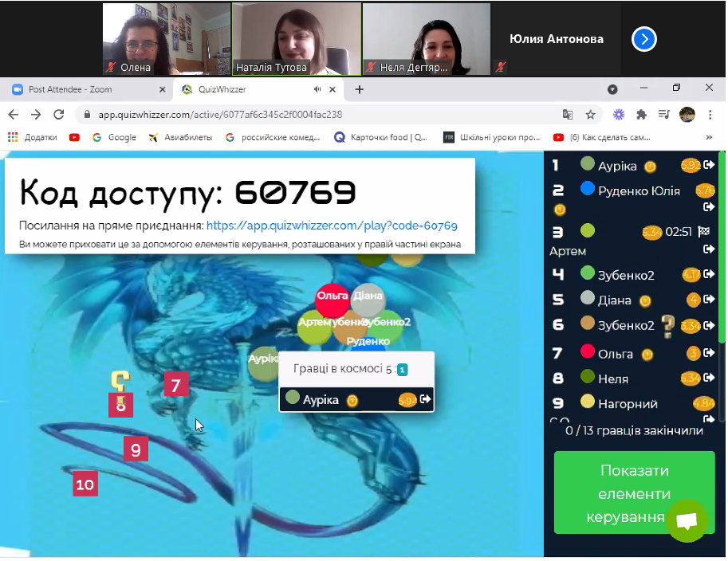Screen dimensions: 728x561
Task: Close the QuizWhizzer tab
Action: click(x=333, y=89)
